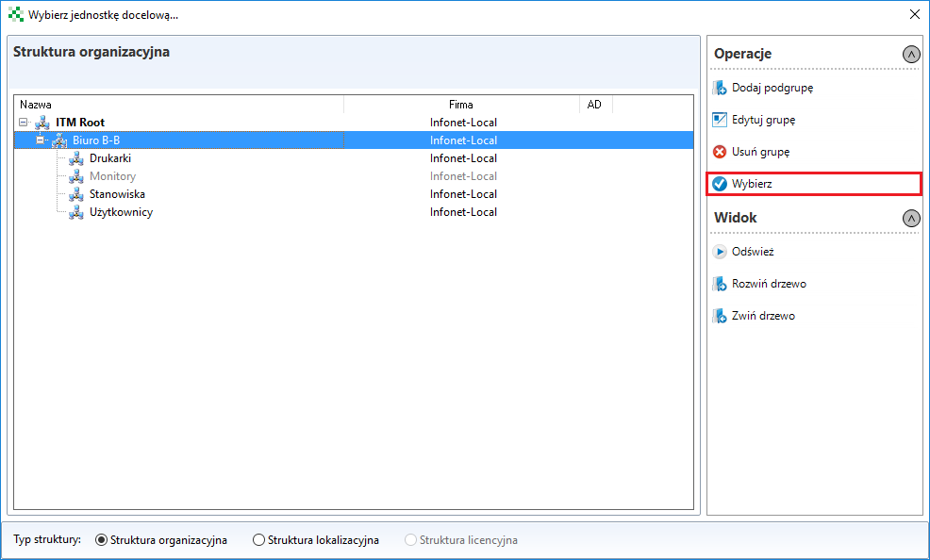Click the red Usuń grupę icon
930x560 pixels.
coord(720,152)
